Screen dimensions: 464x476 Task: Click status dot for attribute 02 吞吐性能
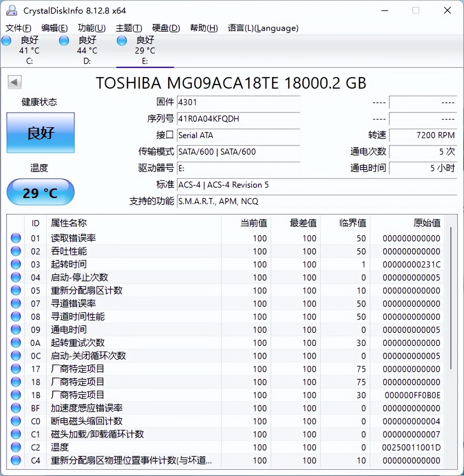16,251
